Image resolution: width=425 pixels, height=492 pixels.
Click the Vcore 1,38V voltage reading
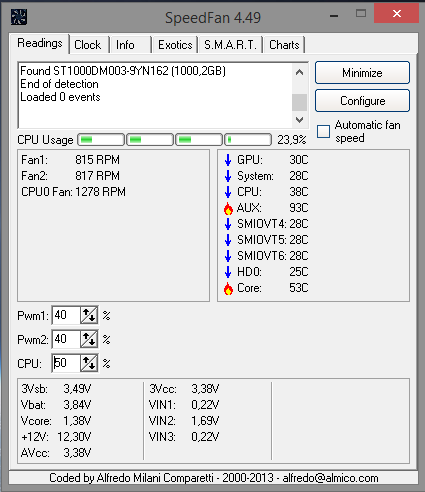[x=56, y=421]
